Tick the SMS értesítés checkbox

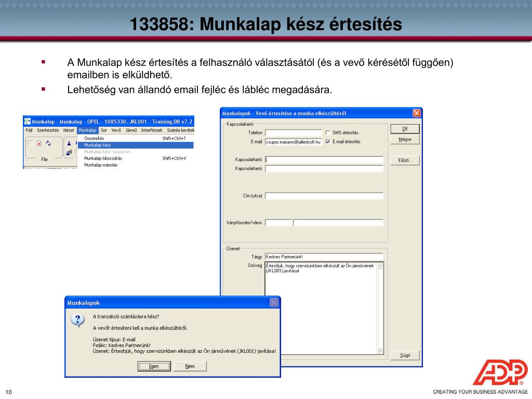328,132
